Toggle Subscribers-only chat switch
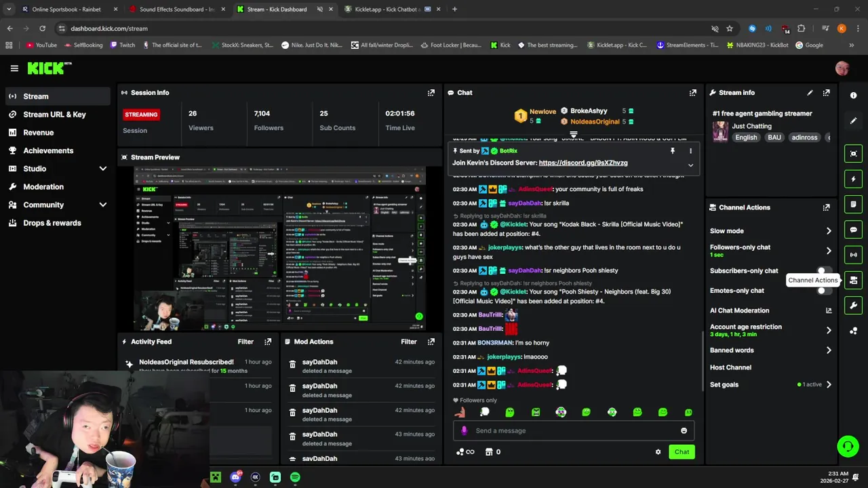 click(x=825, y=270)
